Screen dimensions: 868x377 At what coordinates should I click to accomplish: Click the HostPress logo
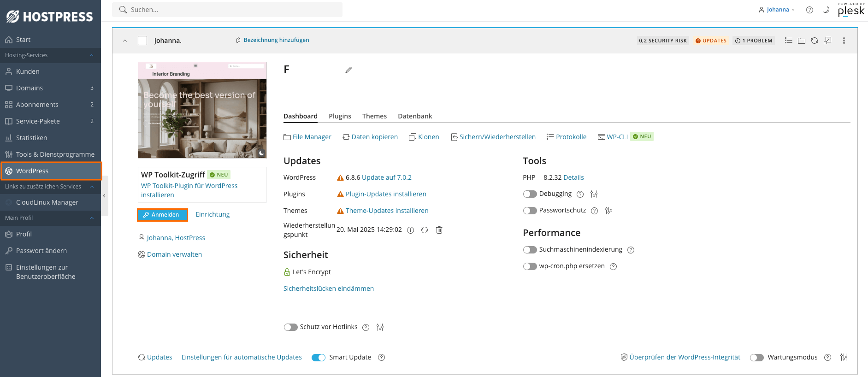point(49,17)
